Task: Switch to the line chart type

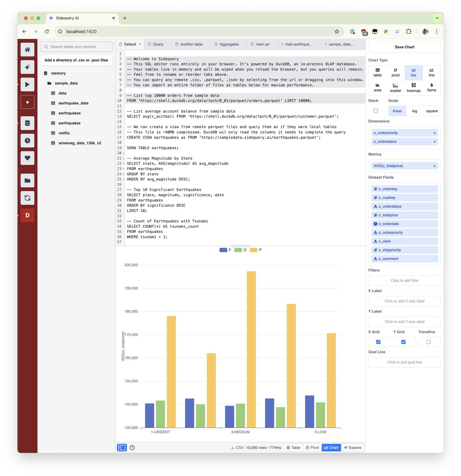Action: [x=431, y=73]
